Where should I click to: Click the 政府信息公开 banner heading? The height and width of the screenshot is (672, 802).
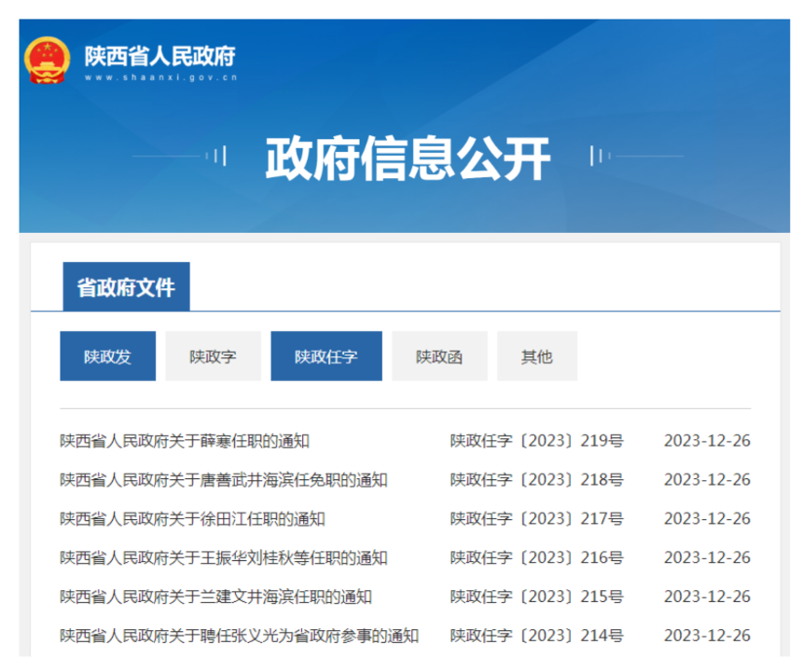point(408,158)
